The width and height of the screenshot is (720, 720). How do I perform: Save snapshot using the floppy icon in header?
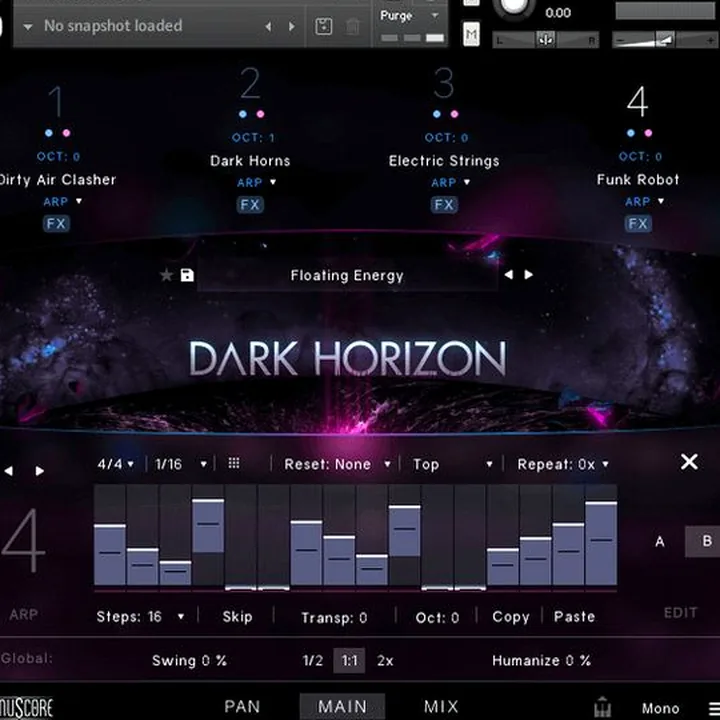pyautogui.click(x=324, y=26)
